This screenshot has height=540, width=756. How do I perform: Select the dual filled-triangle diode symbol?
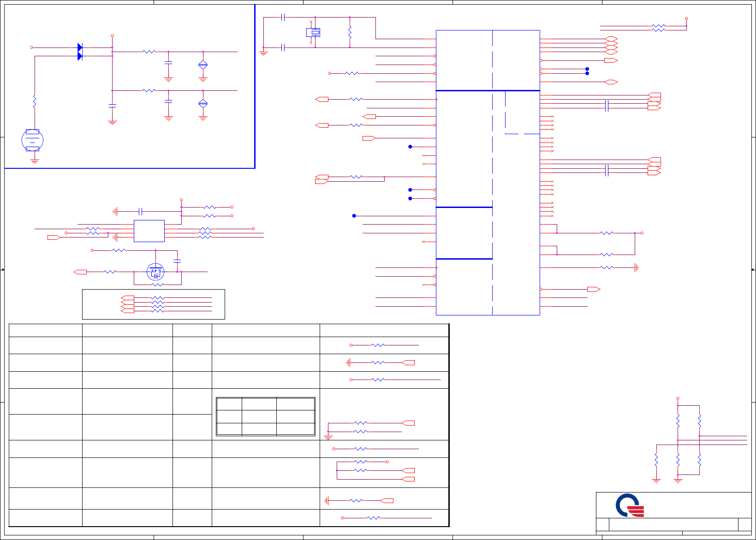pos(80,52)
